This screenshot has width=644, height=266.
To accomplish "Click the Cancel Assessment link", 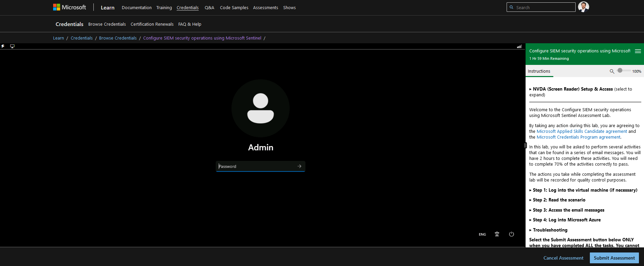I will coord(563,258).
